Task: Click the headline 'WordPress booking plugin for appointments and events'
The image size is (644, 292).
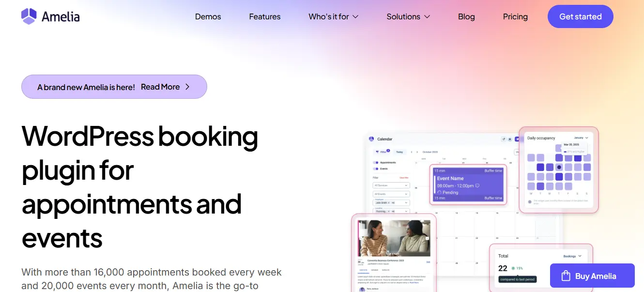Action: (140, 187)
